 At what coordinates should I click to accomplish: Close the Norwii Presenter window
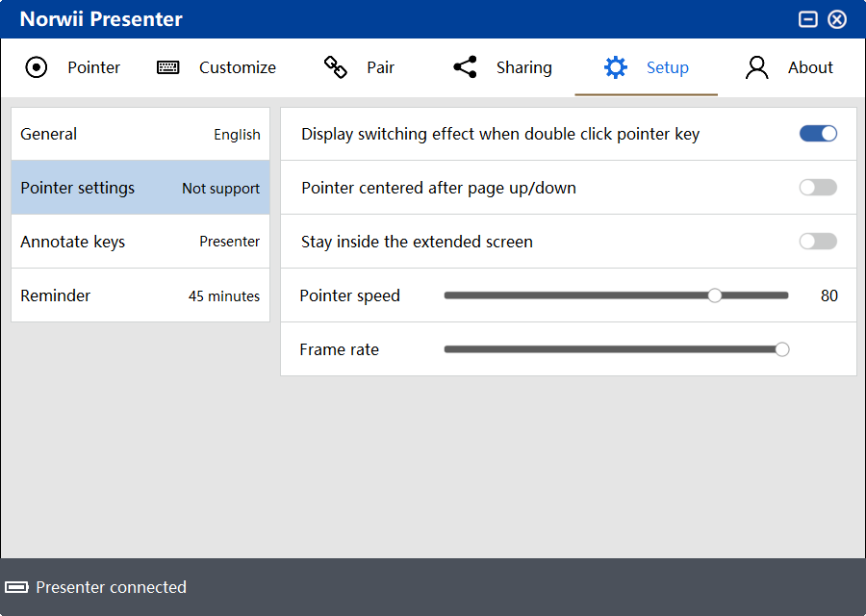tap(837, 19)
